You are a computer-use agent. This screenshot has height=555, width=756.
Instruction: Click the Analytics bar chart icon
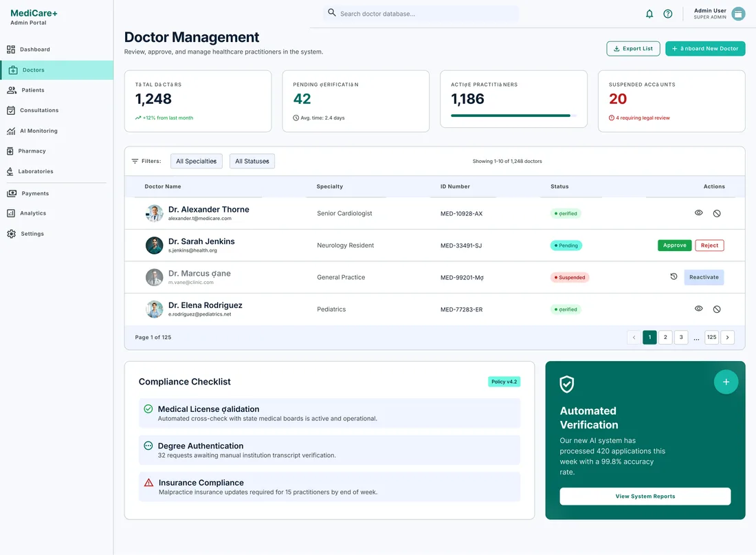(11, 213)
